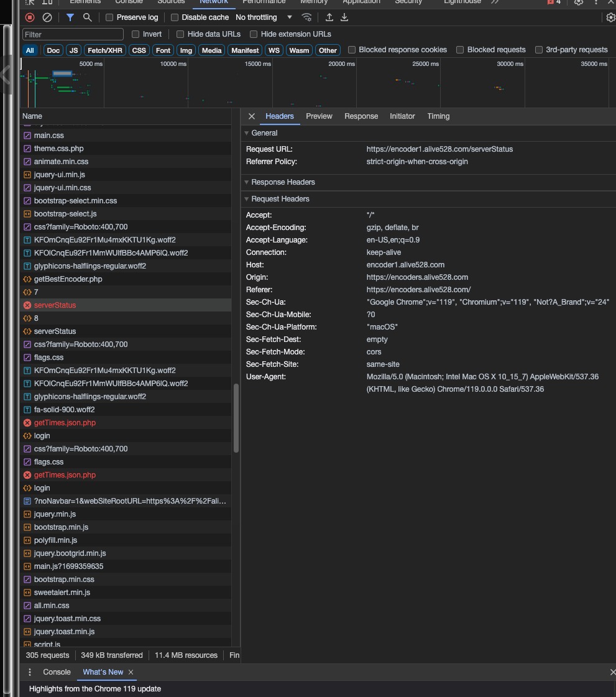Open the No throttling dropdown
Image resolution: width=616 pixels, height=697 pixels.
coord(264,17)
